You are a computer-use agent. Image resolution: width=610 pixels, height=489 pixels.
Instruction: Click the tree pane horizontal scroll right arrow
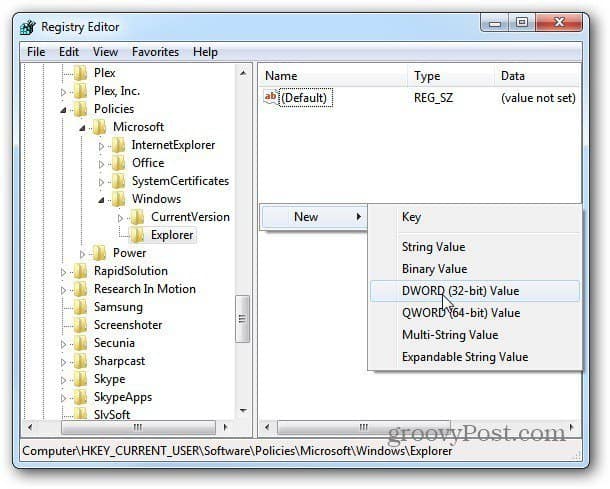(225, 428)
